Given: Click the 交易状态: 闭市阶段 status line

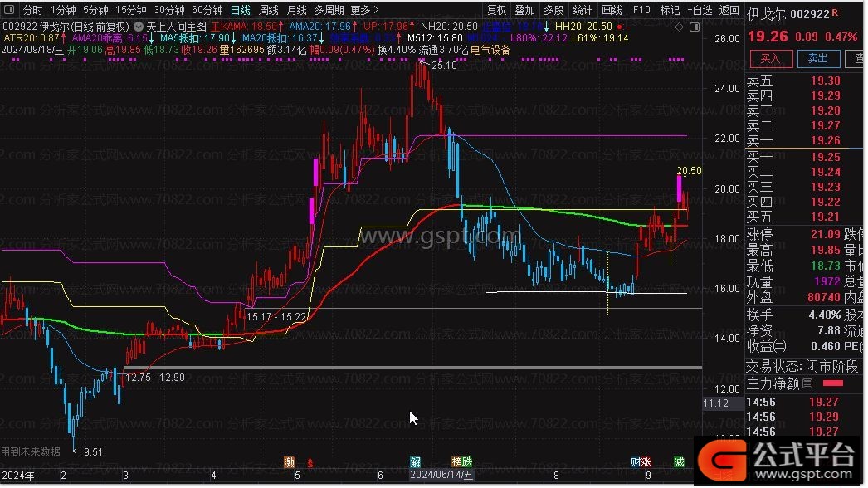Looking at the screenshot, I should [802, 367].
